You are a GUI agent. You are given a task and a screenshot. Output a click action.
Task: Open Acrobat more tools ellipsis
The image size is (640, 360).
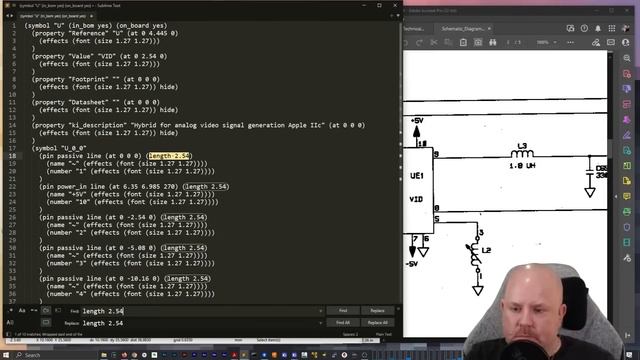570,42
